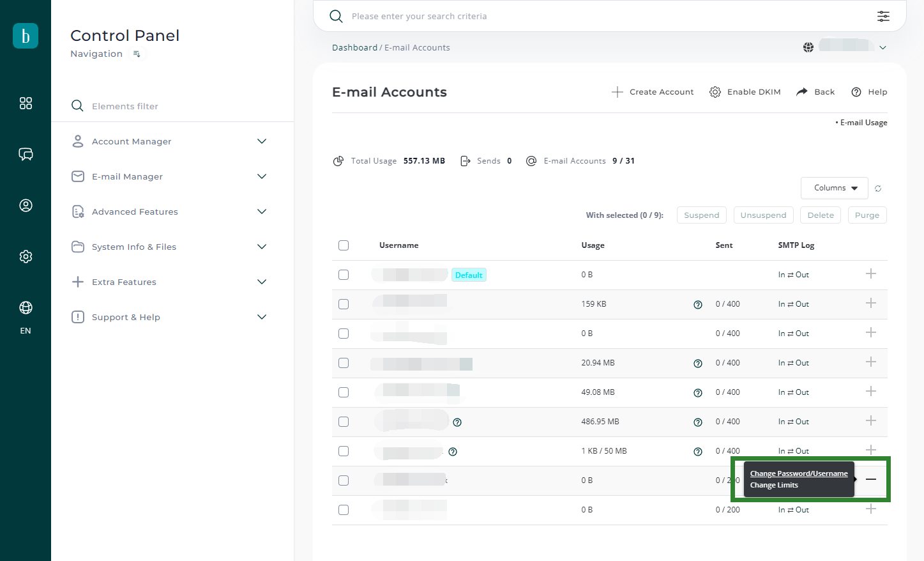The image size is (924, 561).
Task: Open the settings gear sidebar icon
Action: click(26, 256)
